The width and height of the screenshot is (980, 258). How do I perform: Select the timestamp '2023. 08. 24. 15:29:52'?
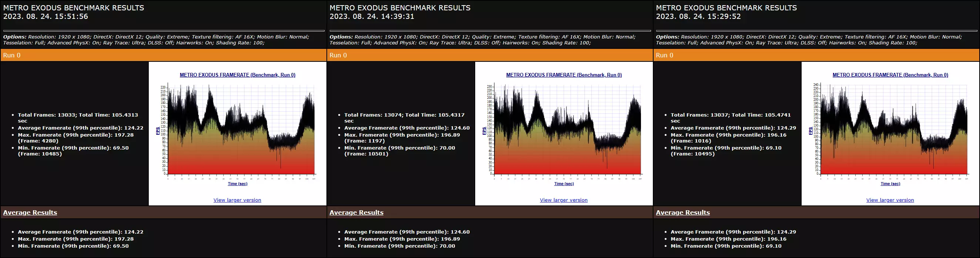point(698,16)
